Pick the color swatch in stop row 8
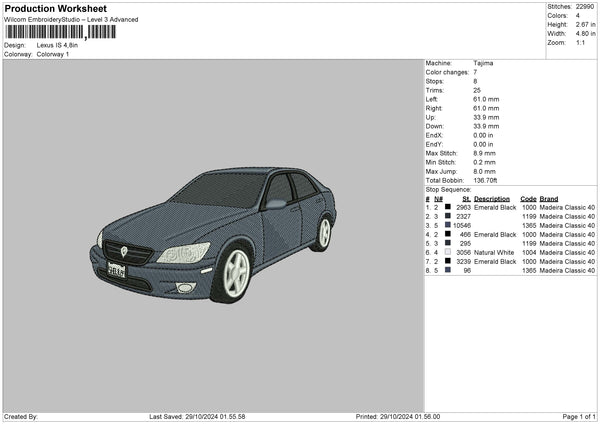Screen dimensions: 600x424 coord(448,270)
